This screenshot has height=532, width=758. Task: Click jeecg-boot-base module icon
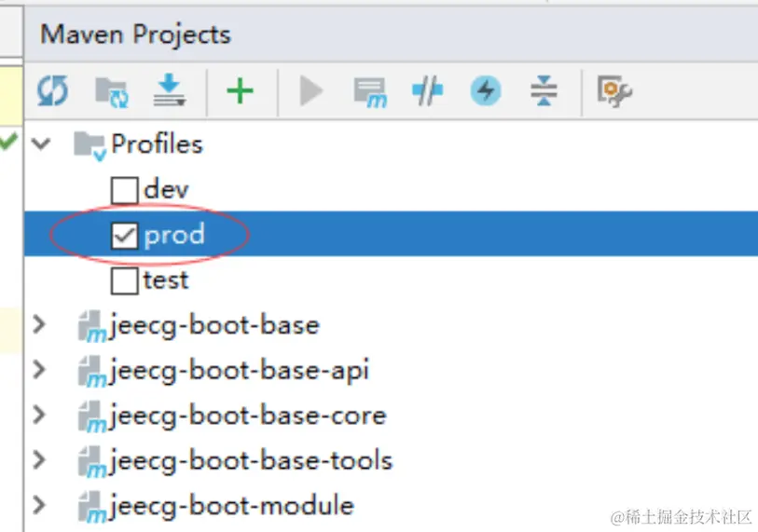tap(92, 326)
